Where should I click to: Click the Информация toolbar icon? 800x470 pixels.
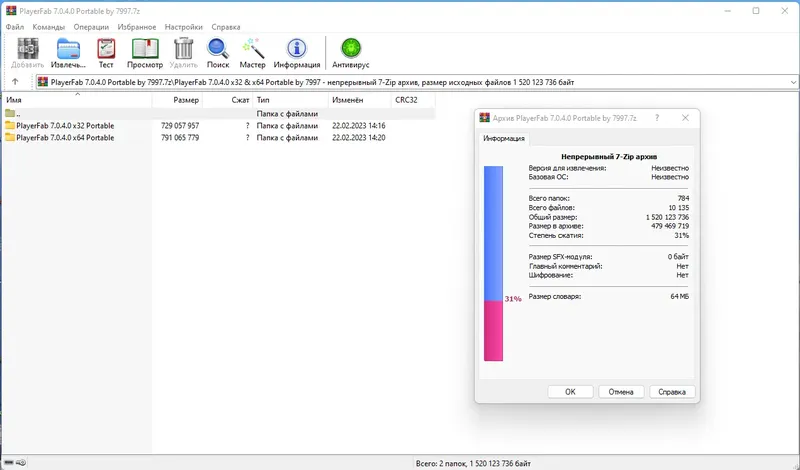296,49
